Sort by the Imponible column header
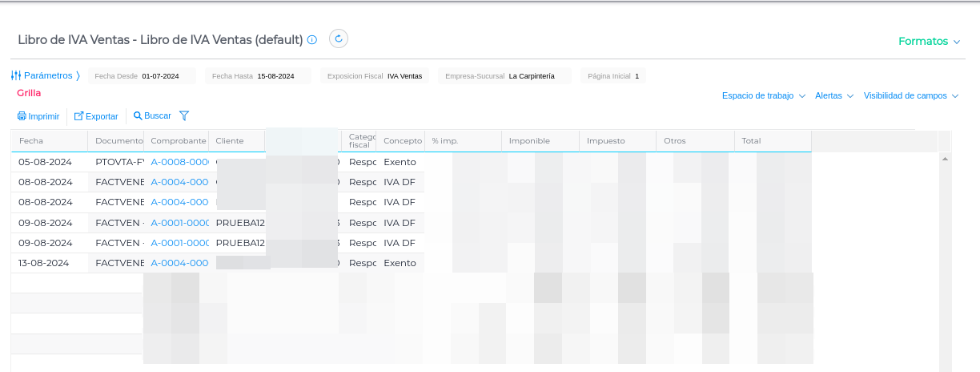 [x=540, y=141]
